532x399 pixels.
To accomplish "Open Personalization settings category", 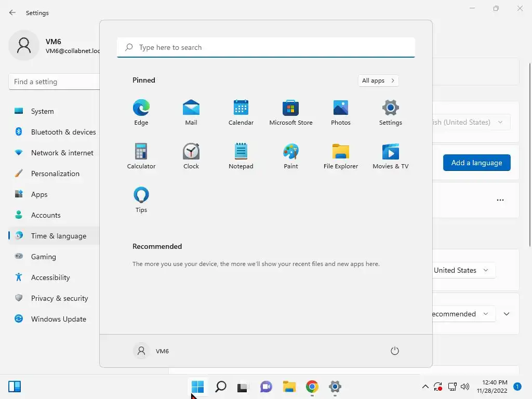I will pyautogui.click(x=54, y=174).
